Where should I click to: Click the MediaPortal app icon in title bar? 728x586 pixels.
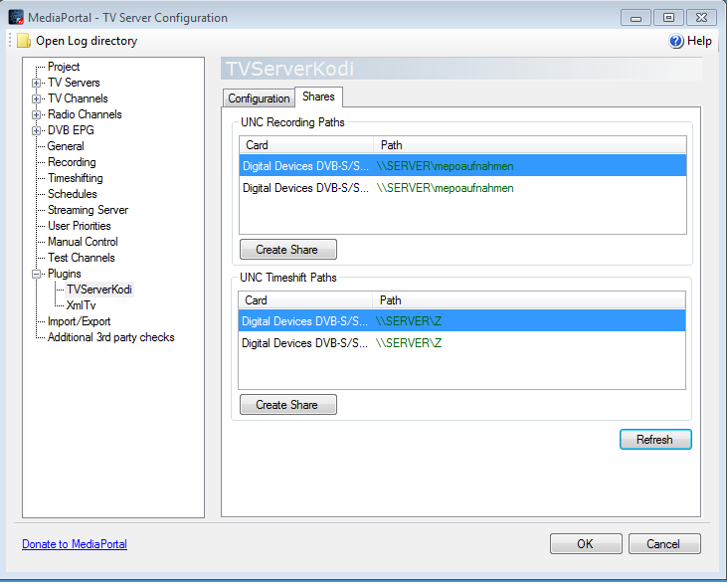(16, 17)
